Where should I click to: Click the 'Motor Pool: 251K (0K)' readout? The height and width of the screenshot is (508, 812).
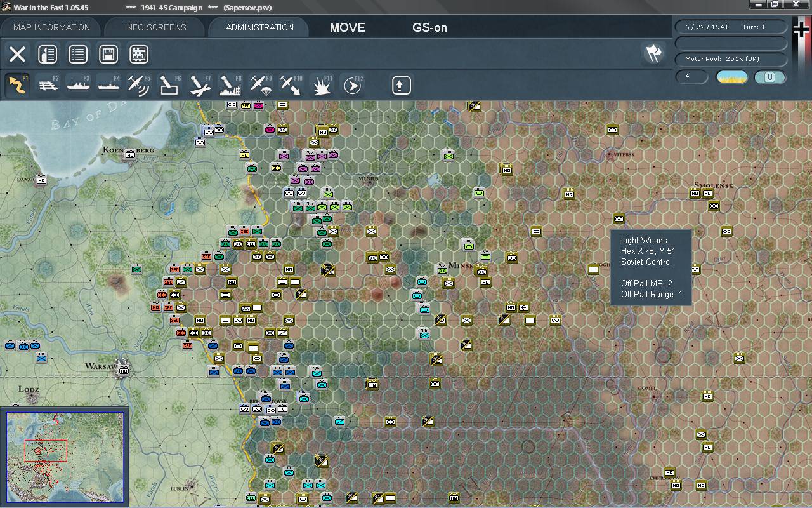coord(731,59)
